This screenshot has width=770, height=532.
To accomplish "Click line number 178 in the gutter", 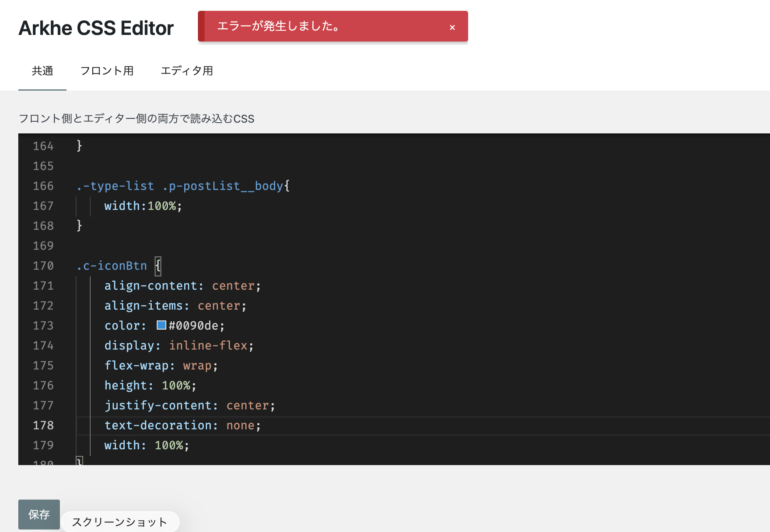I will tap(43, 425).
